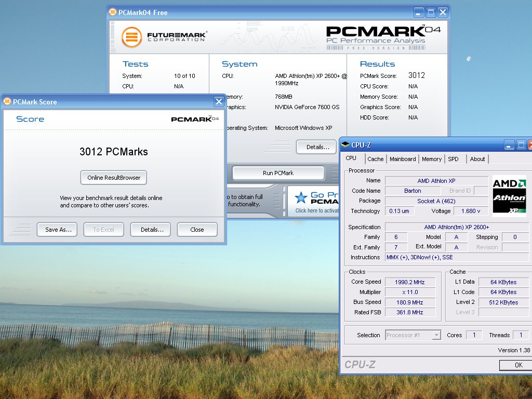The height and width of the screenshot is (399, 532).
Task: Click the To Excel button
Action: pyautogui.click(x=104, y=230)
